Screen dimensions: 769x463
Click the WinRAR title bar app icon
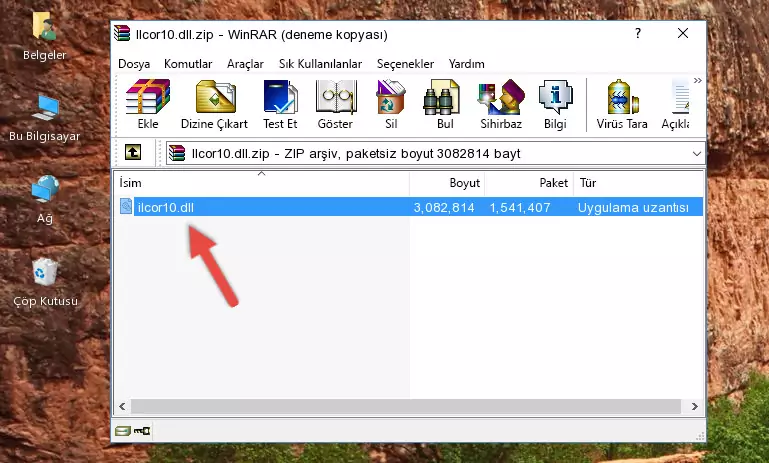(x=123, y=34)
